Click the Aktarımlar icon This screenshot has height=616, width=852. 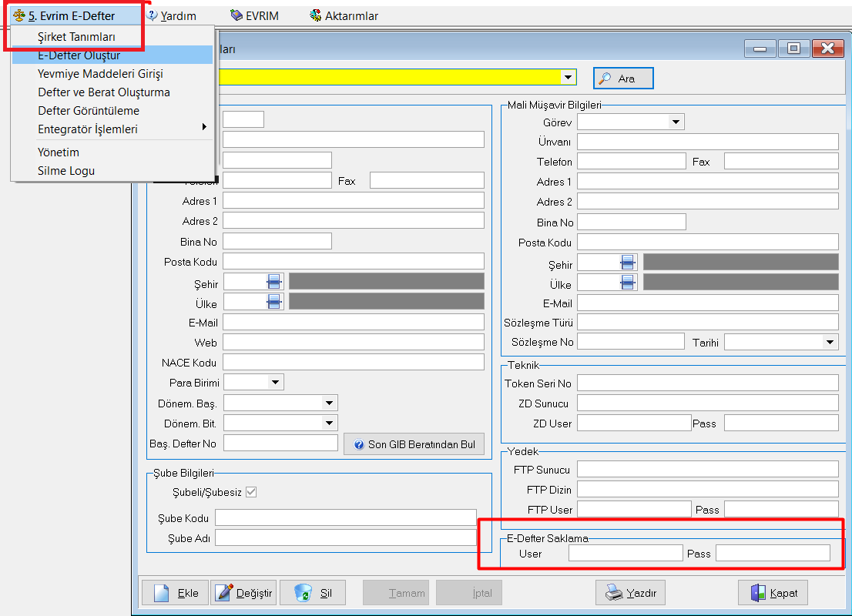[x=315, y=15]
